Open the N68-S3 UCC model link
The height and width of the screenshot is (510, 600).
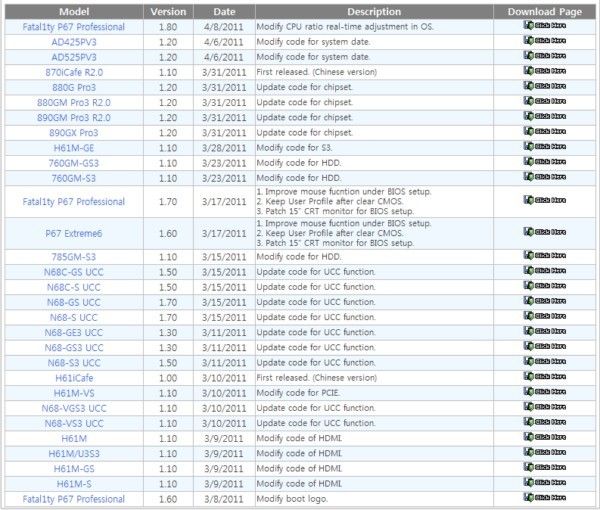tap(74, 363)
